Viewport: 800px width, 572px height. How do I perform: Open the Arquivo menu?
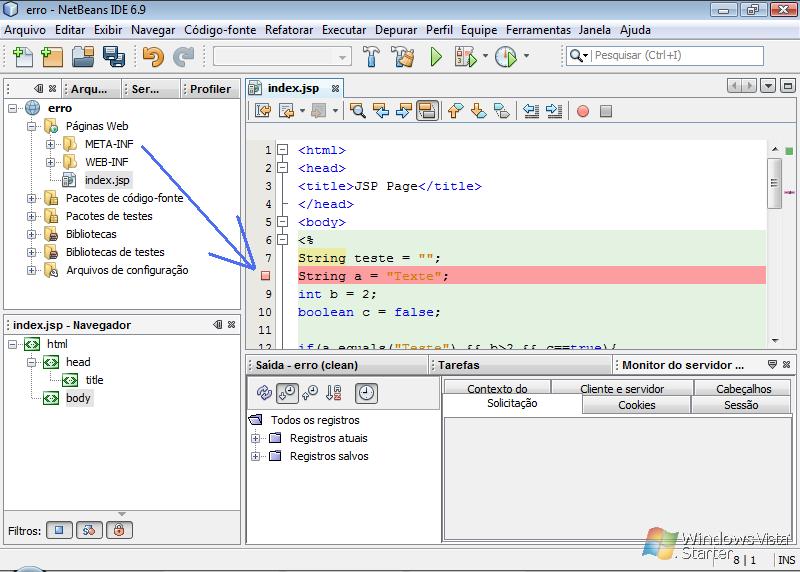tap(25, 30)
